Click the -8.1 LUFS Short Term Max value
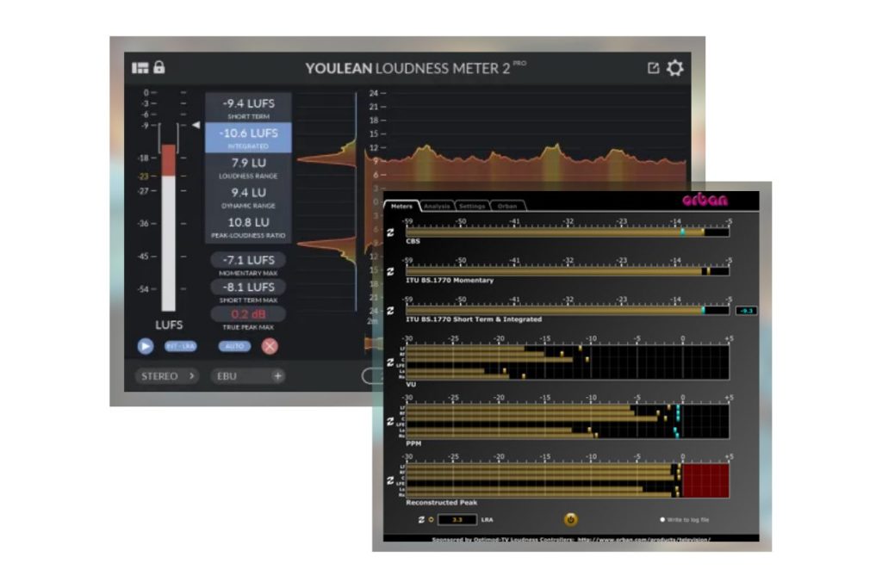This screenshot has width=882, height=588. point(248,287)
